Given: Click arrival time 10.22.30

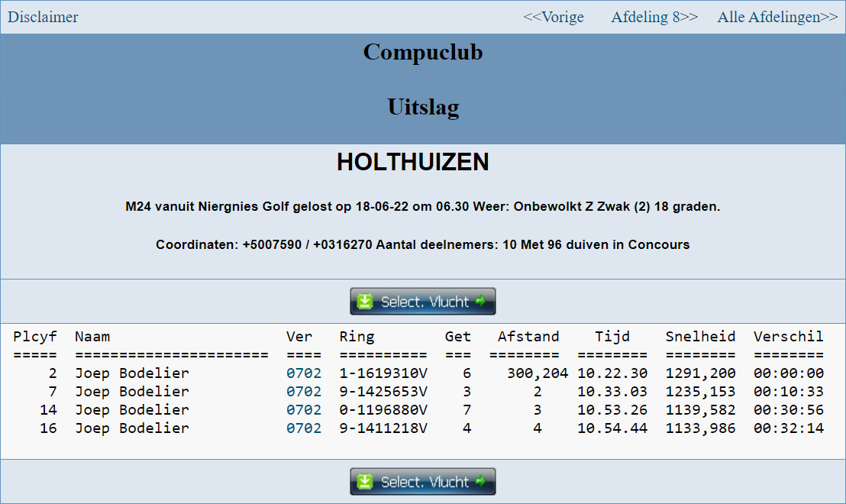Looking at the screenshot, I should (612, 373).
